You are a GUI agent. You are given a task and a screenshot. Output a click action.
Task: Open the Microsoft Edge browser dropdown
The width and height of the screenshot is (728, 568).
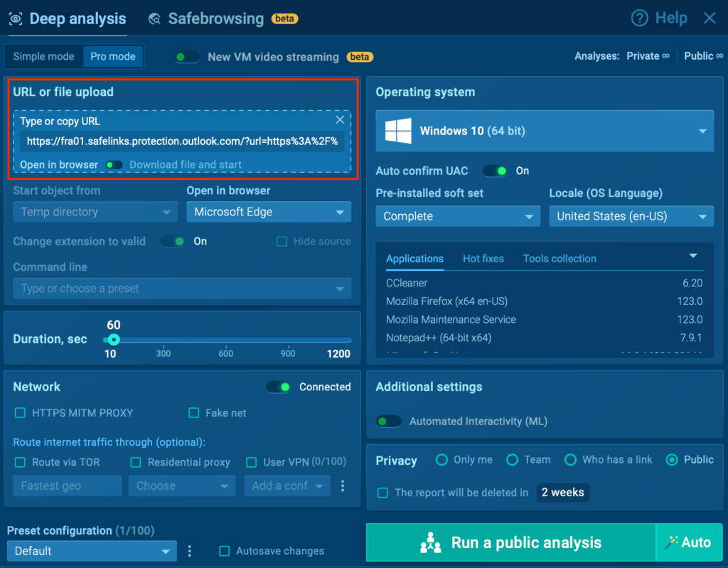[x=269, y=212]
